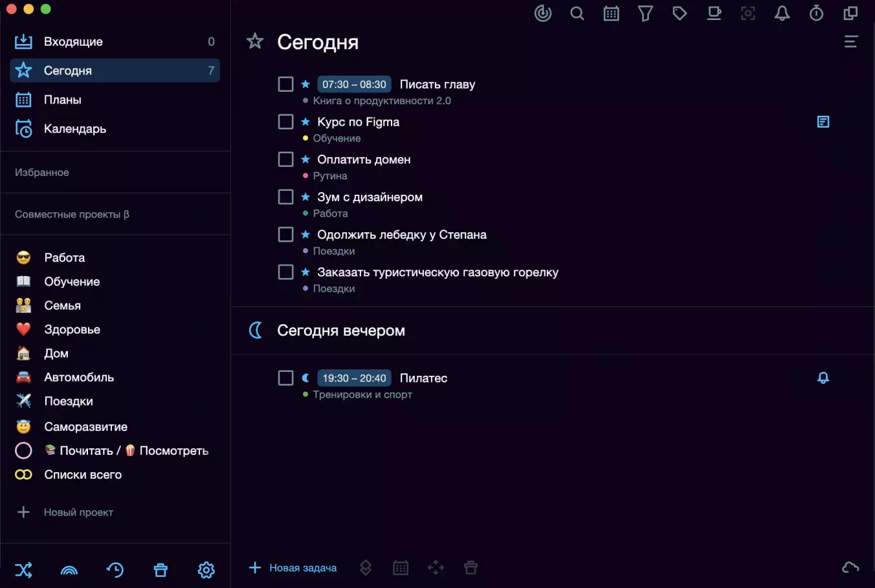Check off the Писать главу task

click(x=285, y=84)
